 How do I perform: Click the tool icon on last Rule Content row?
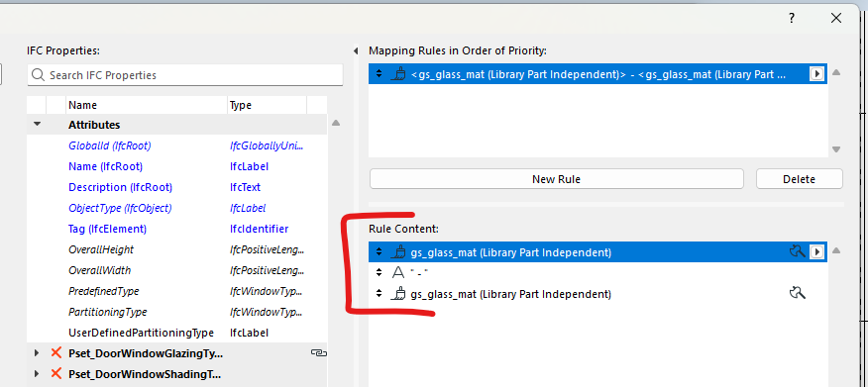(797, 294)
